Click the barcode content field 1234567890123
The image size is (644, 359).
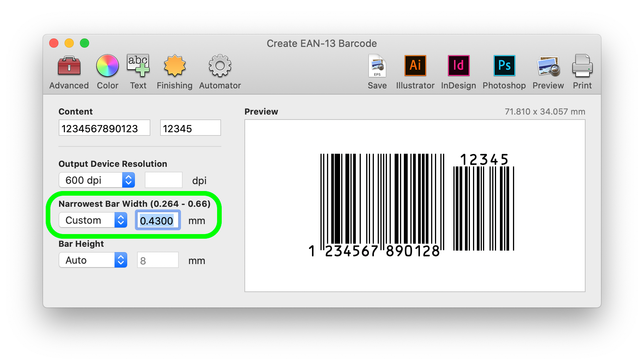coord(104,128)
